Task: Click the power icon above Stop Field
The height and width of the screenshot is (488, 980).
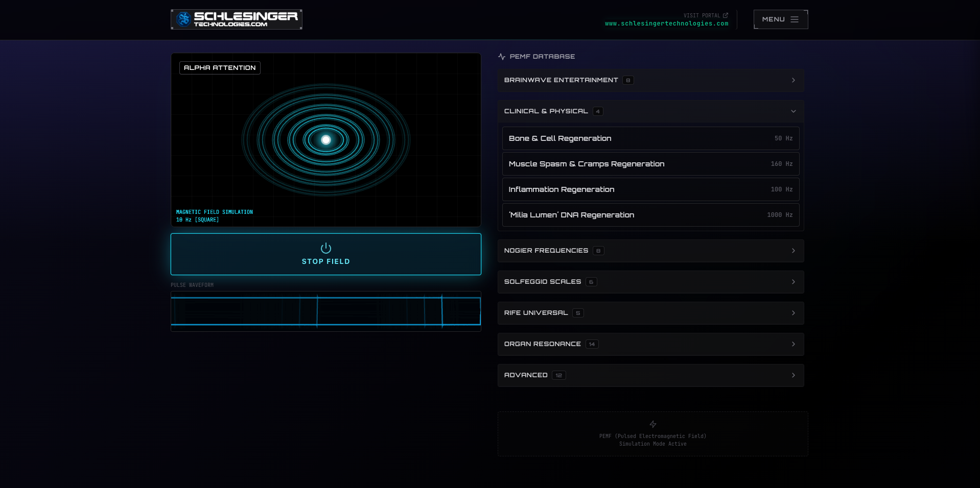Action: click(x=325, y=248)
